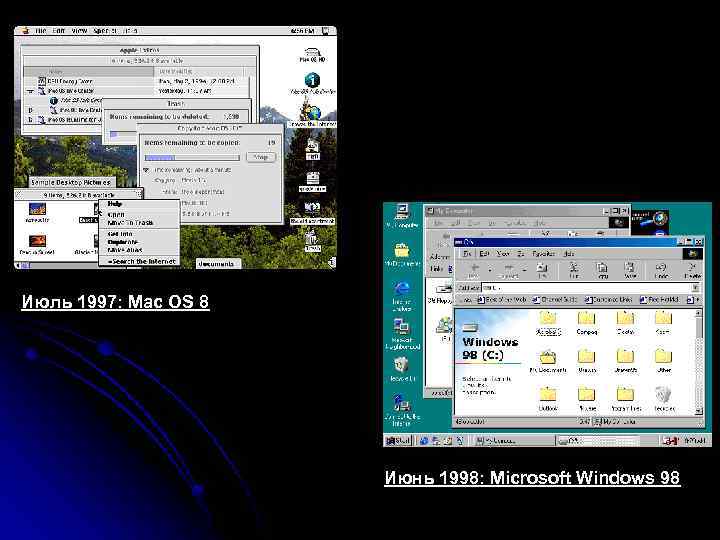Open the Back button dropdown arrow
Image resolution: width=720 pixels, height=540 pixels.
click(x=489, y=270)
